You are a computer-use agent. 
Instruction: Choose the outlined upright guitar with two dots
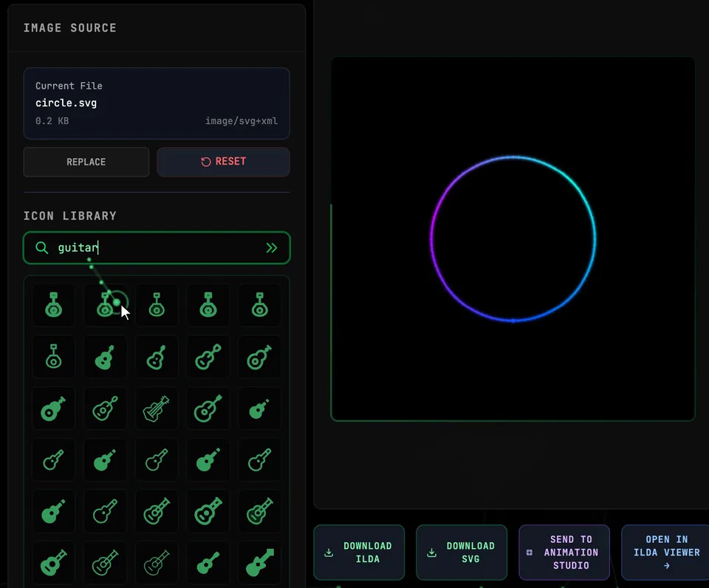pyautogui.click(x=157, y=357)
